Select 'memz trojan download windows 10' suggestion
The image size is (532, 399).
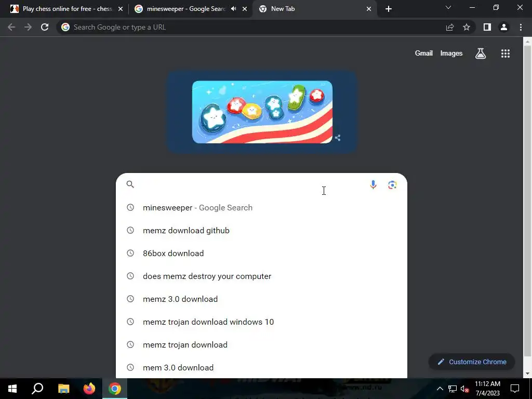tap(261, 322)
